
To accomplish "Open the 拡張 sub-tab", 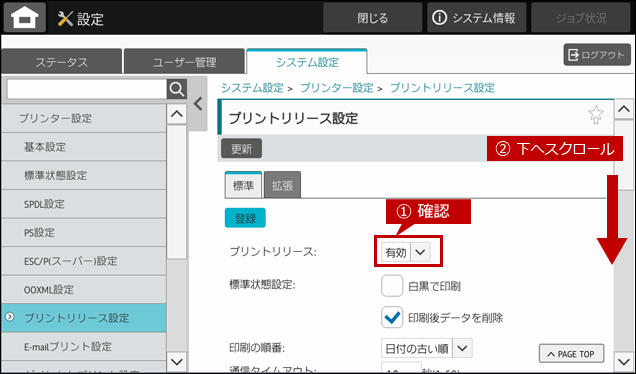I will coord(282,185).
